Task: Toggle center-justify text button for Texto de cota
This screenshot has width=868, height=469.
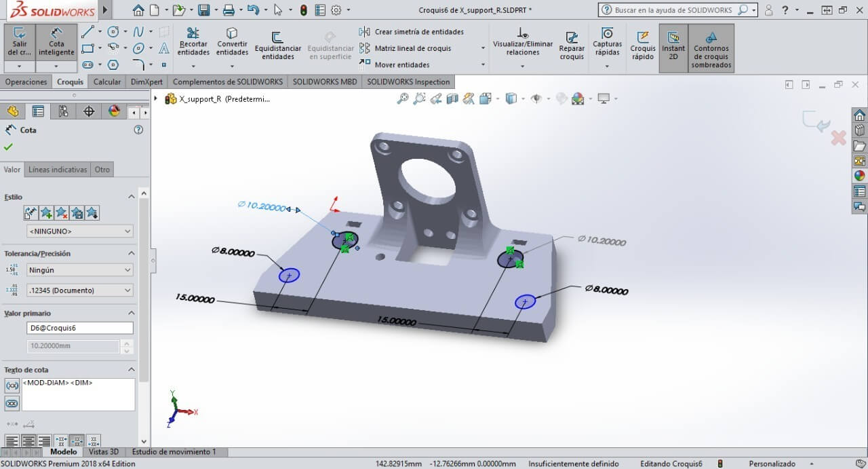Action: [28, 441]
